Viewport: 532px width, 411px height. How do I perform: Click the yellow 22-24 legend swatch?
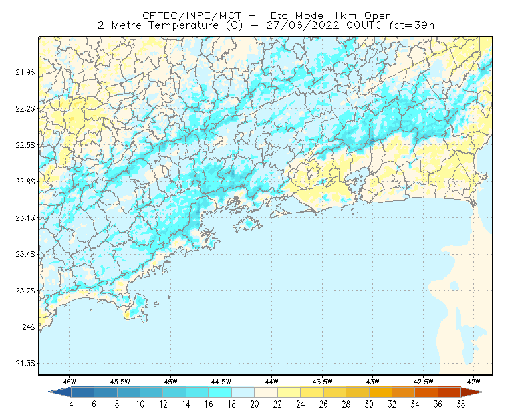(289, 392)
